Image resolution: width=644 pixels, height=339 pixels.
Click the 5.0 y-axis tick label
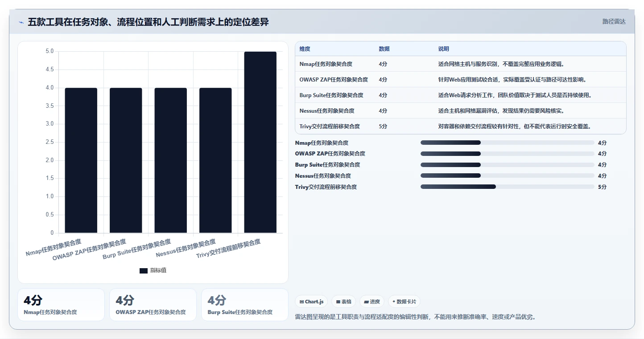(x=50, y=51)
